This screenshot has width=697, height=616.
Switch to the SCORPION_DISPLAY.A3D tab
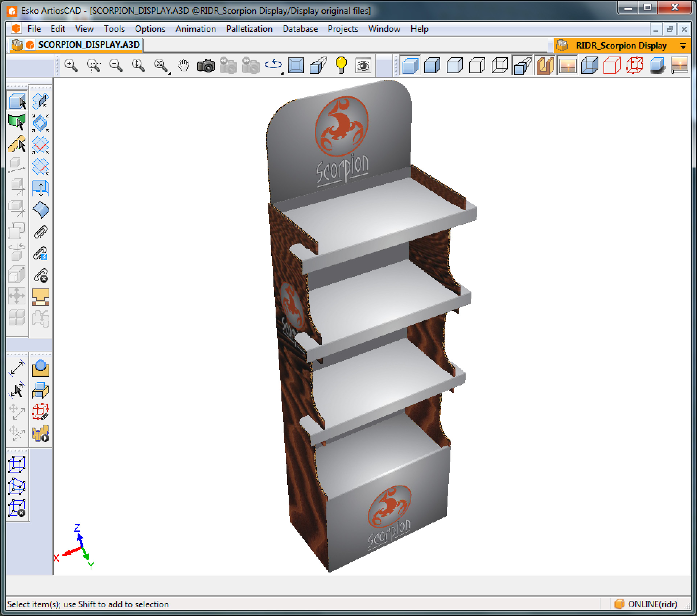(89, 45)
